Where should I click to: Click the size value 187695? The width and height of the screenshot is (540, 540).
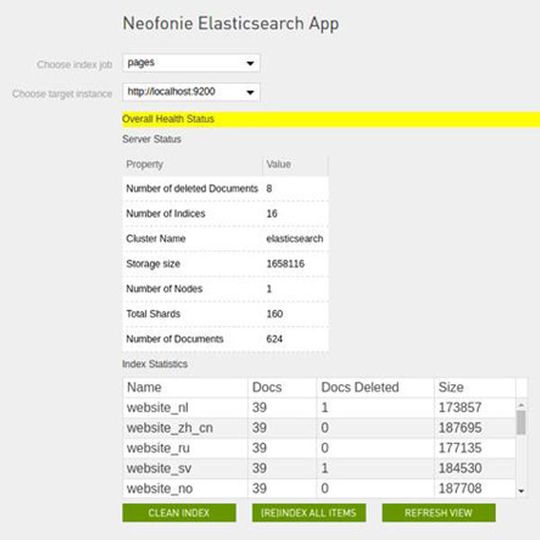tap(460, 428)
